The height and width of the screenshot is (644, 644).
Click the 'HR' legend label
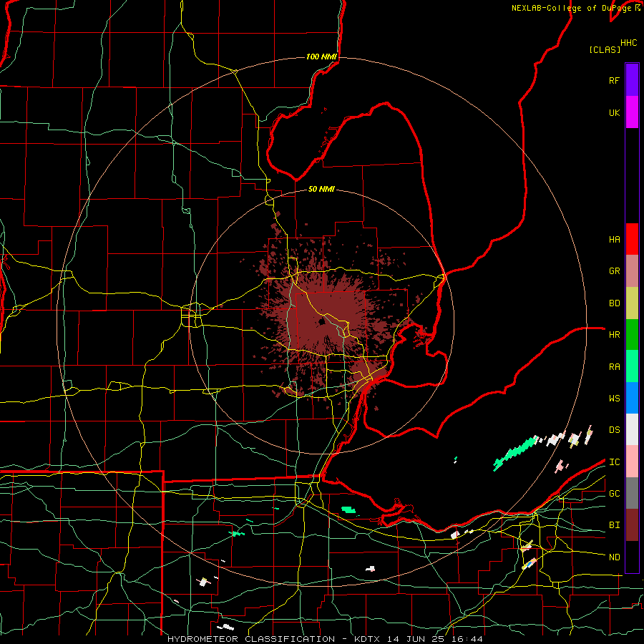click(615, 335)
